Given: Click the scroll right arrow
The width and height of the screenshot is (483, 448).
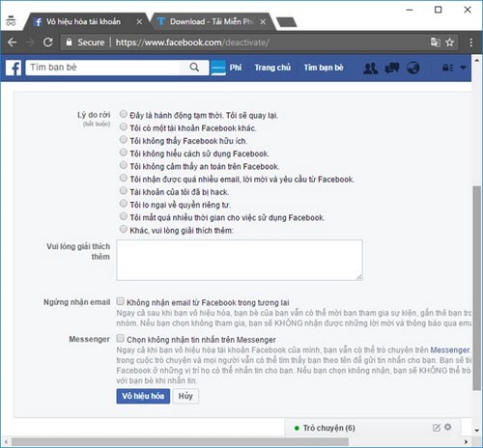Looking at the screenshot, I should pos(466,442).
